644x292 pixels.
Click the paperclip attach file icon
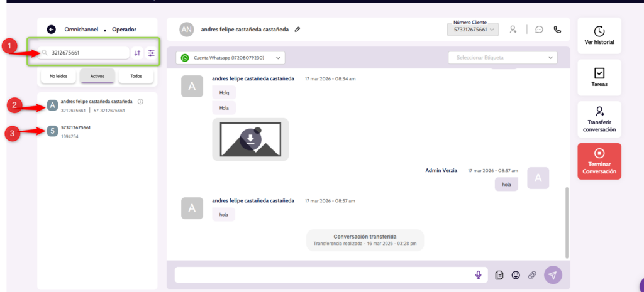click(532, 275)
